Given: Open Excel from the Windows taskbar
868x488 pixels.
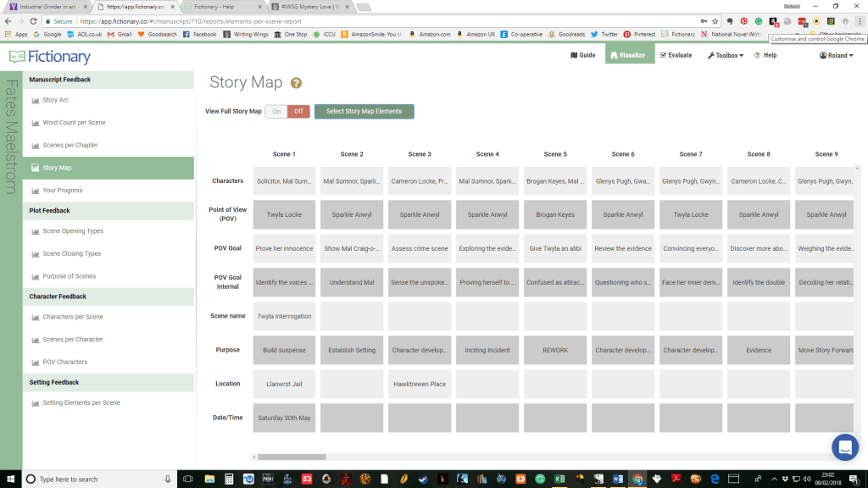Looking at the screenshot, I should click(x=560, y=479).
